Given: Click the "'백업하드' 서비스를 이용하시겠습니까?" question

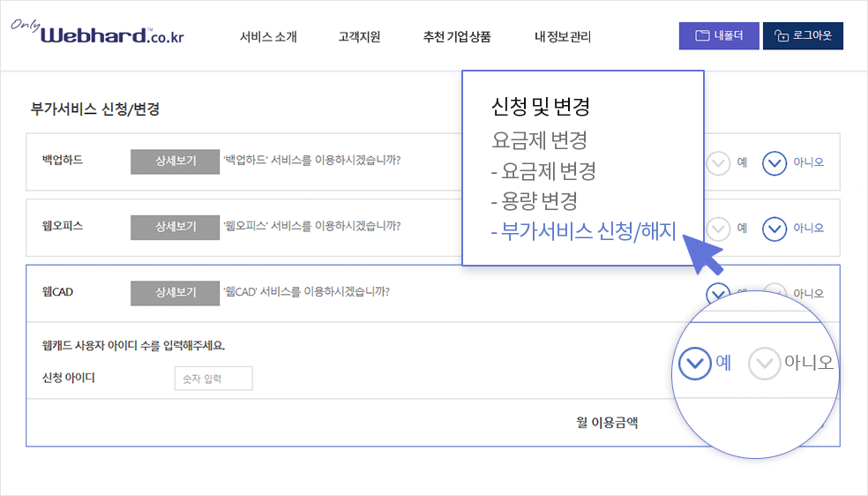Looking at the screenshot, I should click(312, 160).
